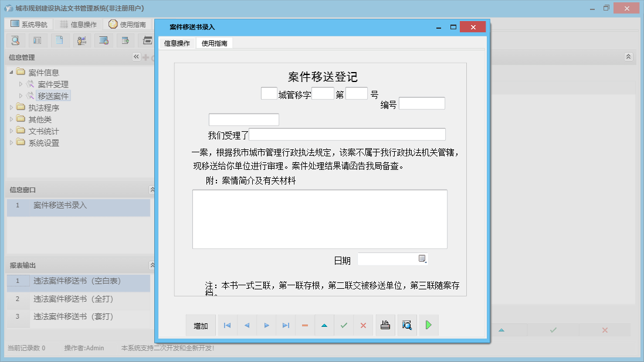The width and height of the screenshot is (644, 362).
Task: Open the preview monitor icon on the main toolbar
Action: (103, 40)
